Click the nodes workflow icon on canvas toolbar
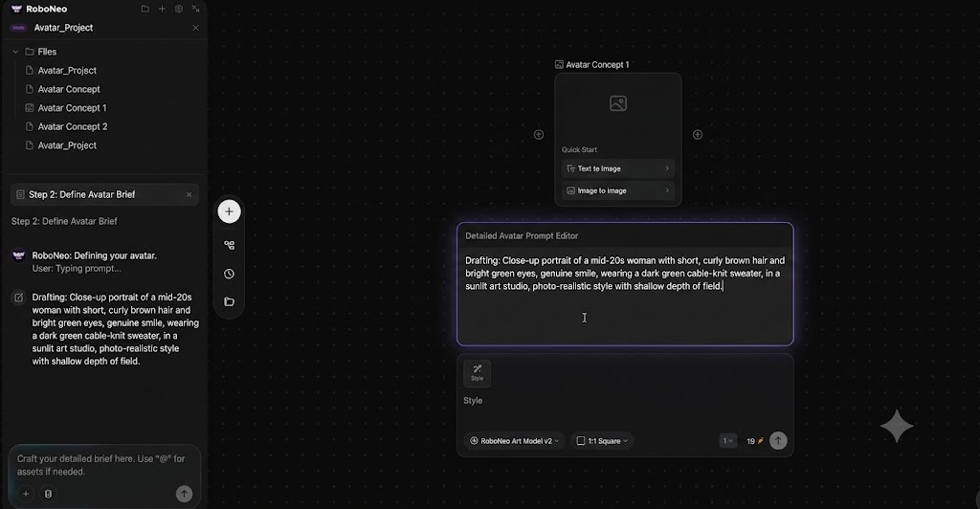 pos(230,246)
